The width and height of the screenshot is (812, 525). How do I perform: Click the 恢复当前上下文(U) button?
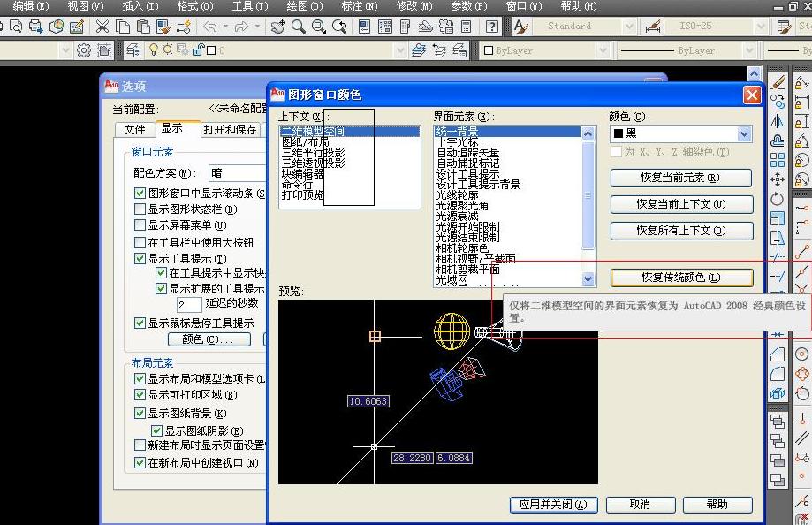pos(681,204)
